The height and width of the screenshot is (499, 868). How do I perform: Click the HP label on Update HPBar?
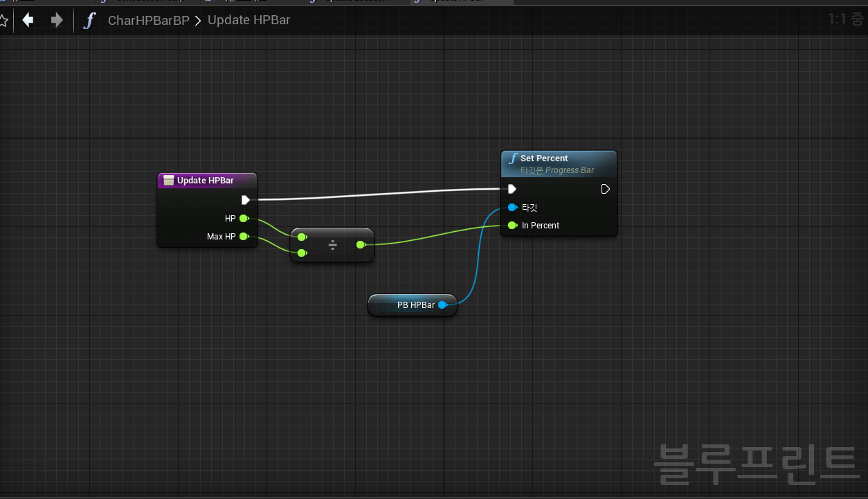point(230,219)
